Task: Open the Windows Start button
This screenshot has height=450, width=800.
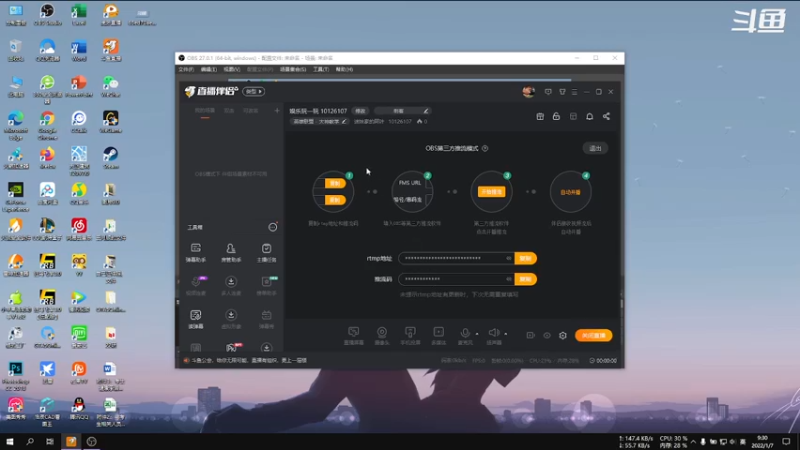Action: point(10,441)
